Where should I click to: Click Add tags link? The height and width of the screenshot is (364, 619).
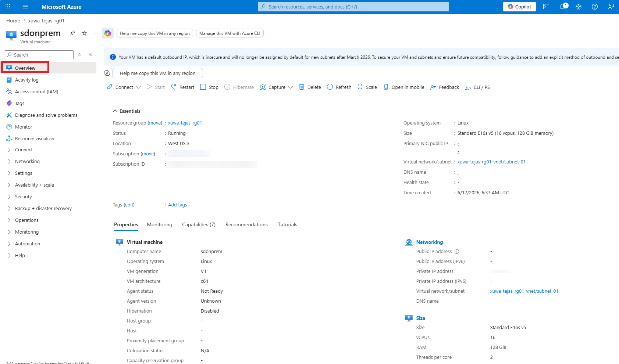[178, 205]
